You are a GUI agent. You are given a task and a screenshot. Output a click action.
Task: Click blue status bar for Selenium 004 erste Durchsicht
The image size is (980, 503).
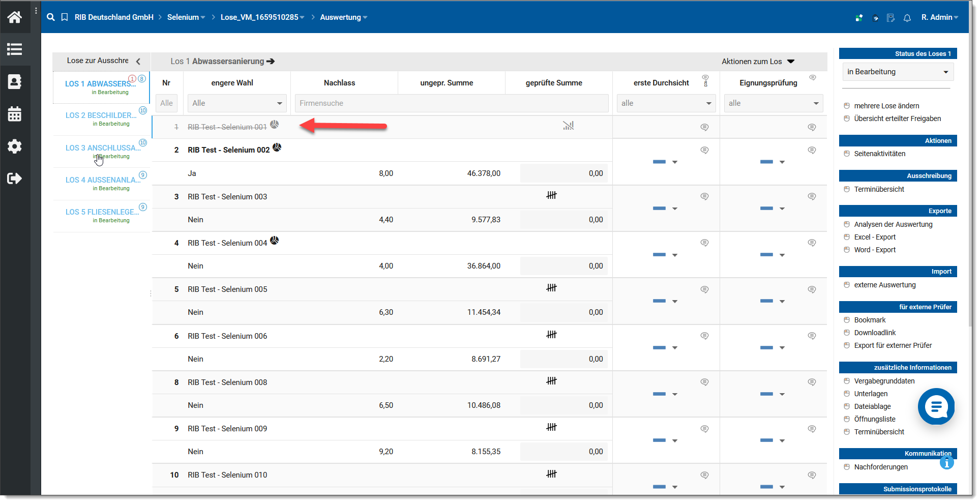(x=659, y=255)
